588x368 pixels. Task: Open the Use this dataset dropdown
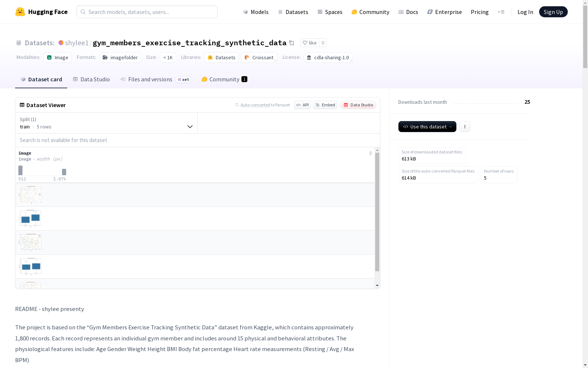click(427, 127)
